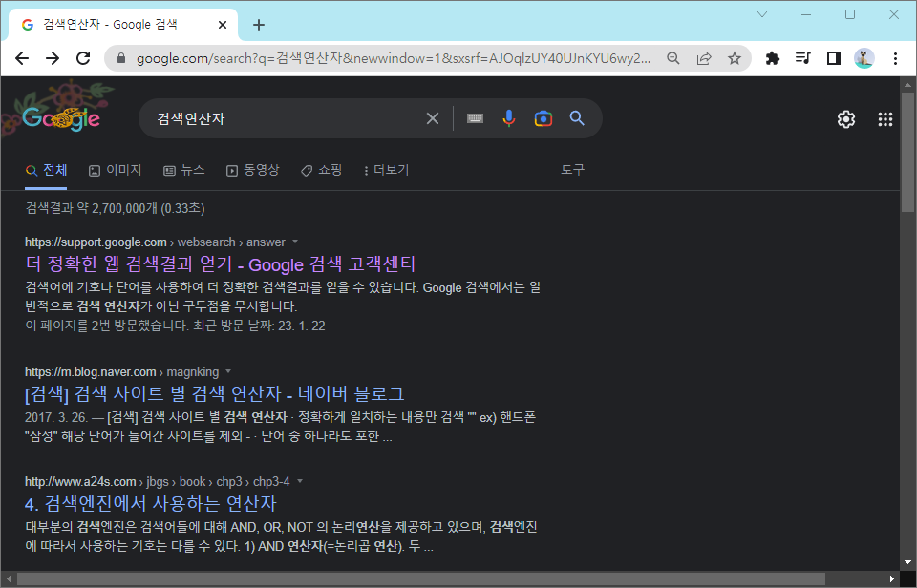917x588 pixels.
Task: Bookmark this page with the star icon
Action: [735, 58]
